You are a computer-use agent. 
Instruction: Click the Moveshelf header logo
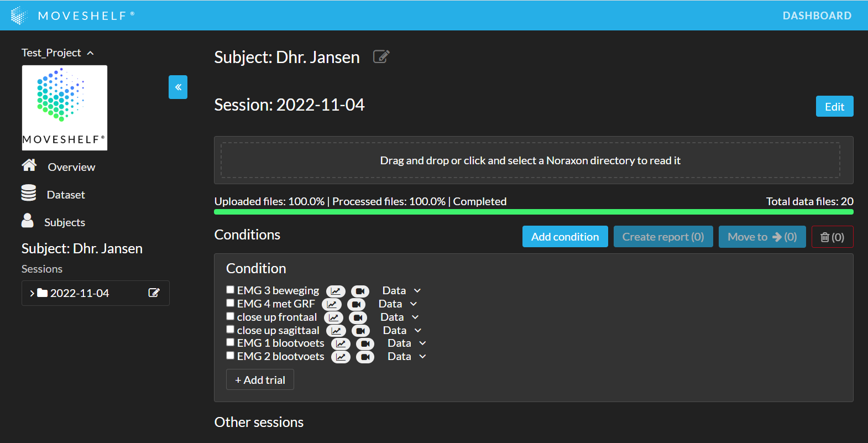[x=72, y=15]
